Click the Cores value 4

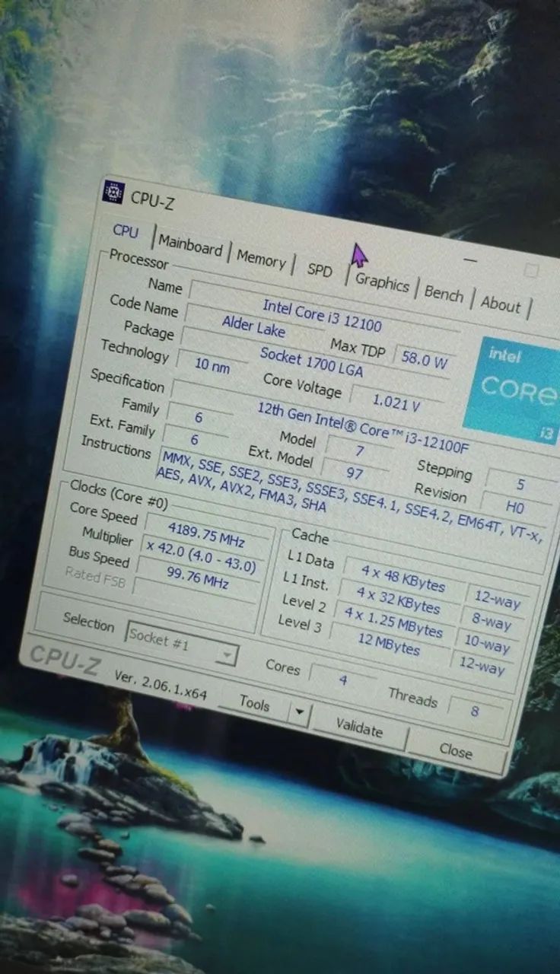342,680
